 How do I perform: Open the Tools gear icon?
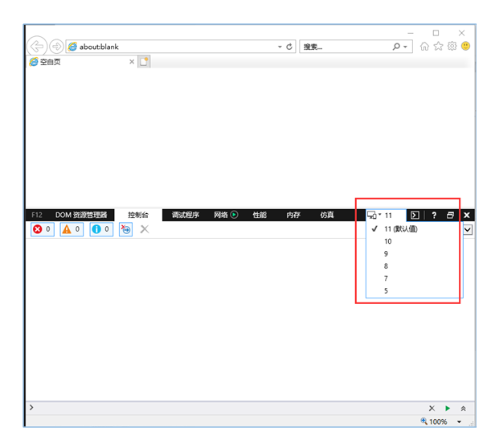coord(452,47)
